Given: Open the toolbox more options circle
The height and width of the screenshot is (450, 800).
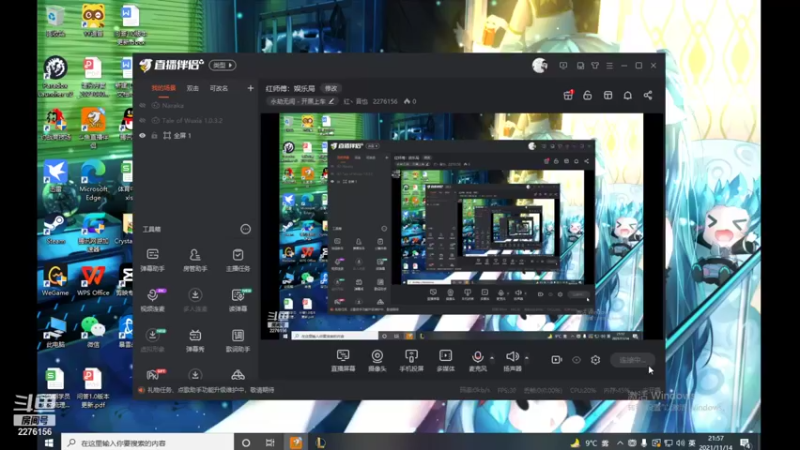Looking at the screenshot, I should tap(245, 229).
